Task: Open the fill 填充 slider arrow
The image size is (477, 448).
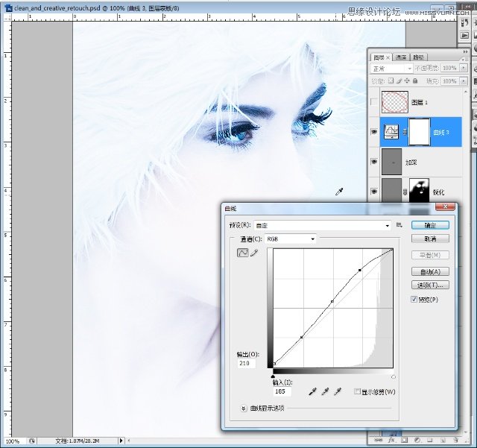Action: coord(464,81)
